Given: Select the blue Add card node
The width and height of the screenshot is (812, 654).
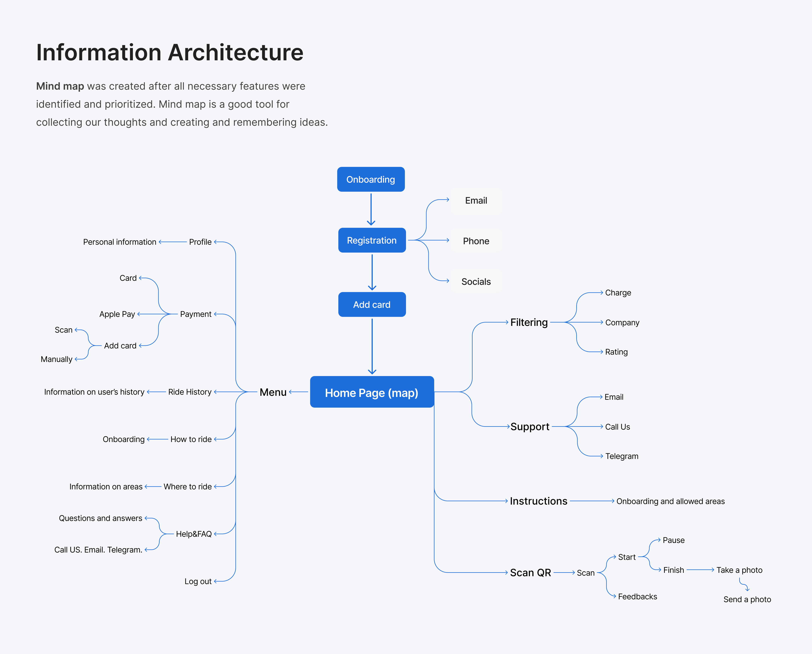Looking at the screenshot, I should 372,304.
